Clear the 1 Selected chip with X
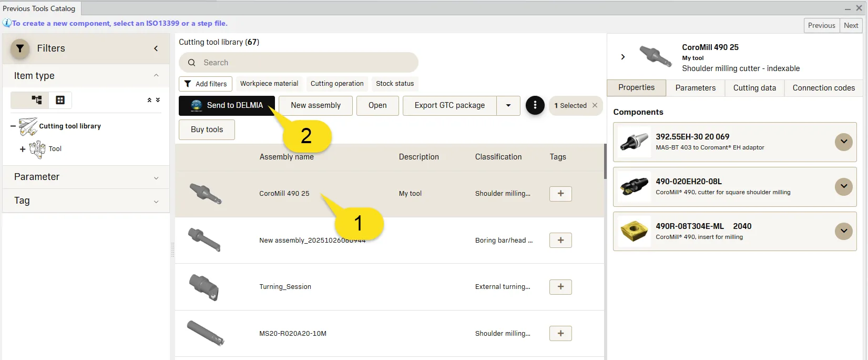This screenshot has height=360, width=868. [595, 105]
